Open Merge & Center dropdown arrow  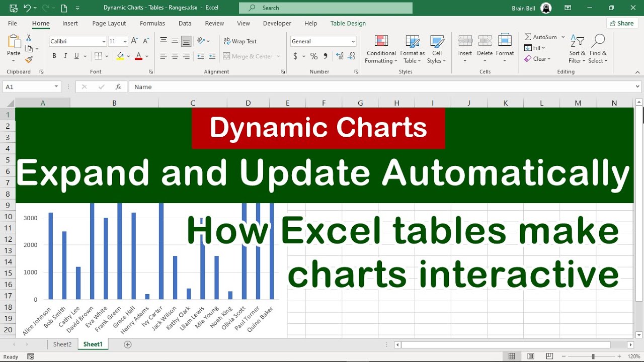coord(279,56)
